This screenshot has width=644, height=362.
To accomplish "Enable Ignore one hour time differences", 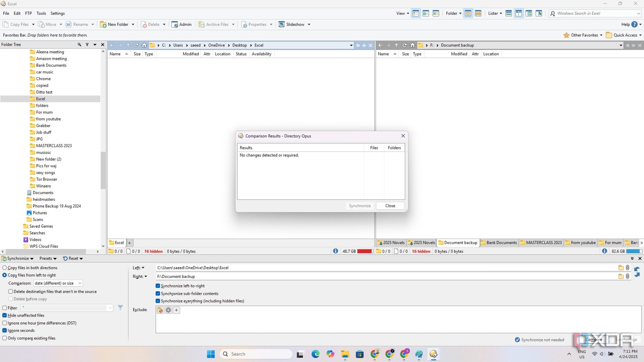I will click(x=5, y=323).
